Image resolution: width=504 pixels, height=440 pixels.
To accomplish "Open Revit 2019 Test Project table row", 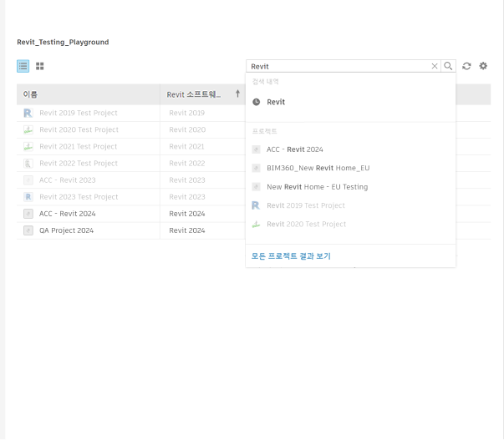I will [x=131, y=113].
